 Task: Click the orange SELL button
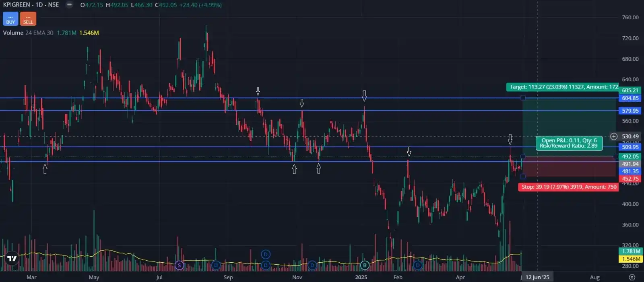pyautogui.click(x=28, y=19)
